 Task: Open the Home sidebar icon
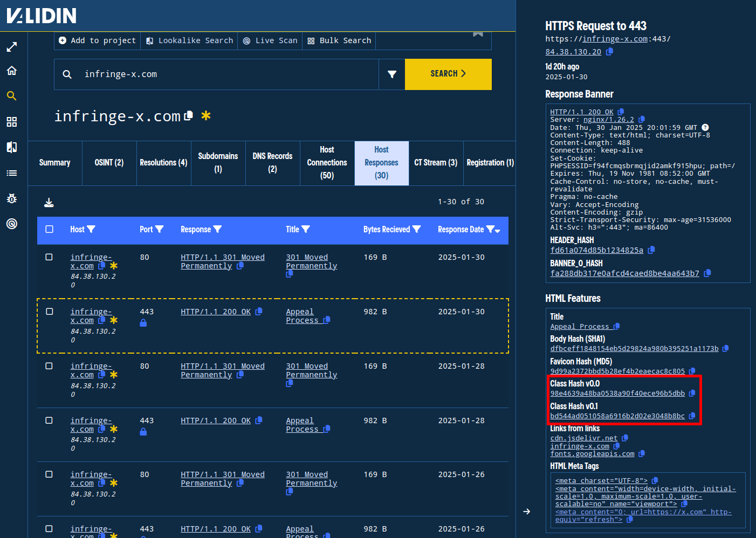12,71
